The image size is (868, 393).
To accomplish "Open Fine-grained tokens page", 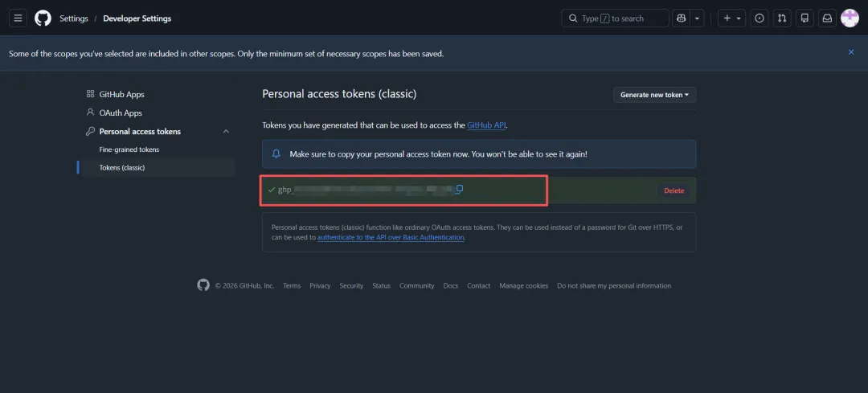I will point(129,149).
